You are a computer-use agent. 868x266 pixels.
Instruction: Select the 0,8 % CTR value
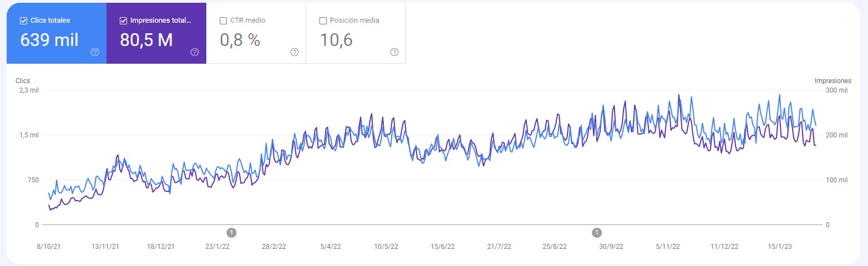240,40
